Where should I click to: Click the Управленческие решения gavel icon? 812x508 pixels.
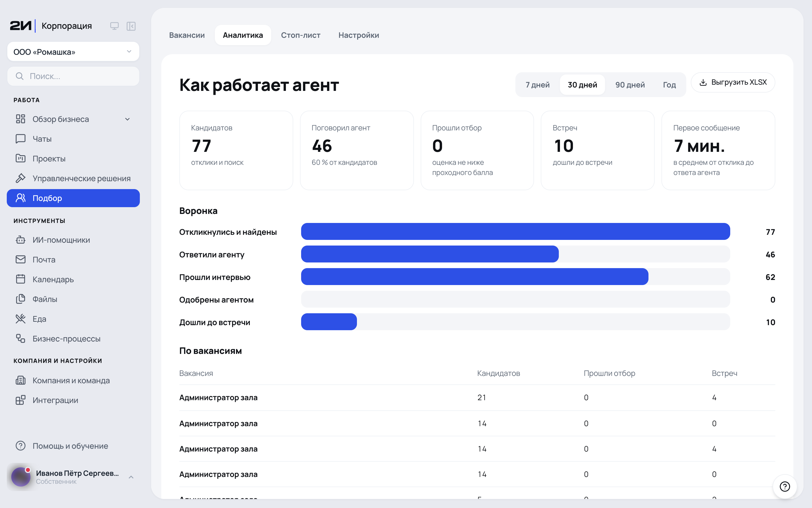click(21, 178)
